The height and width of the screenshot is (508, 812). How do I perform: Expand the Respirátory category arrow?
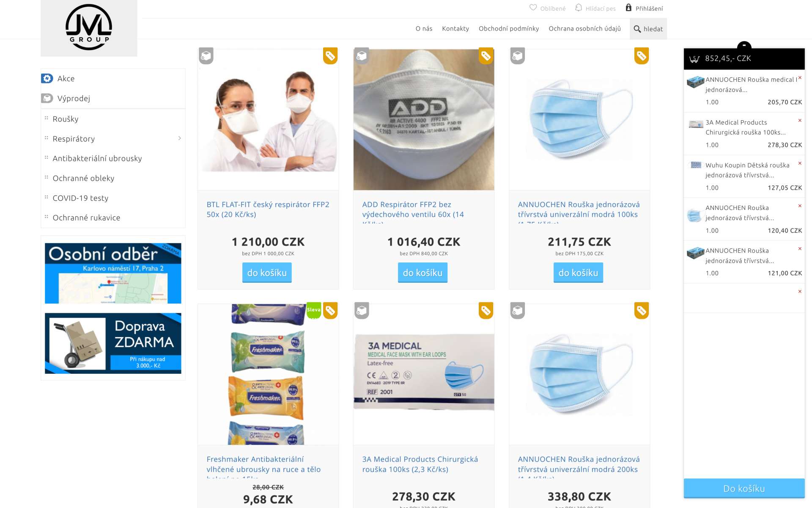pos(180,138)
